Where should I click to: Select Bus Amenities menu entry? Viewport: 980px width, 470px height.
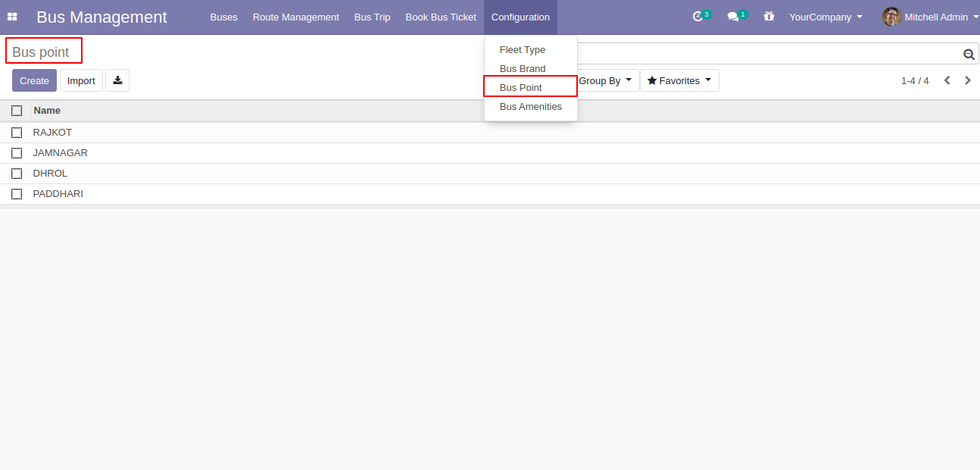tap(531, 107)
